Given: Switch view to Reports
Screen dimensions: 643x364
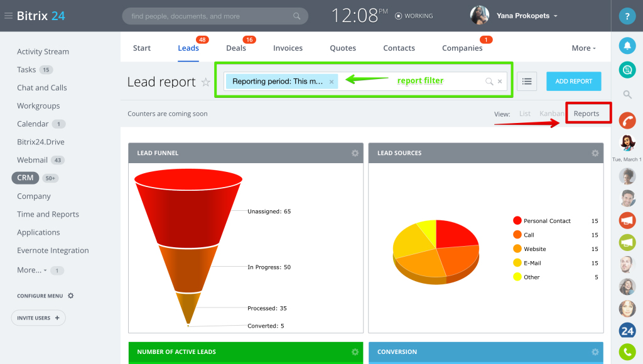Looking at the screenshot, I should [586, 114].
